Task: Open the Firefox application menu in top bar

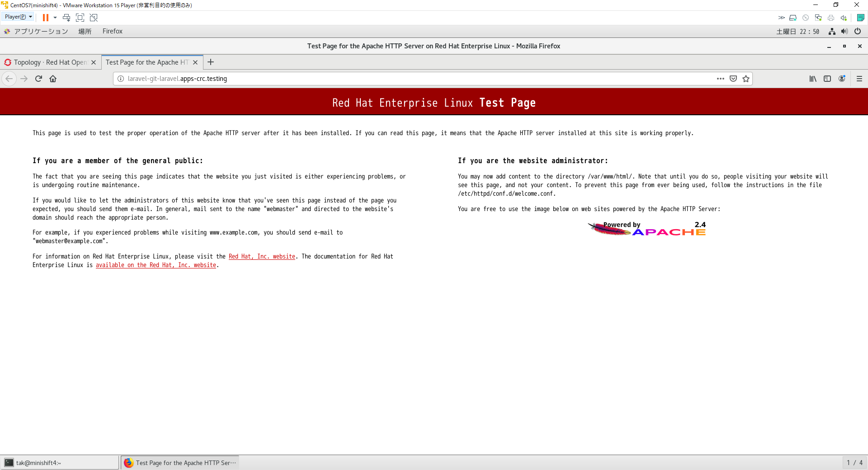Action: pos(113,31)
